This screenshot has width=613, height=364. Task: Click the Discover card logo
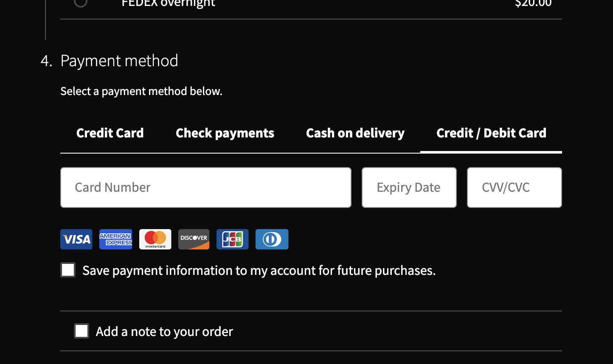(x=194, y=239)
